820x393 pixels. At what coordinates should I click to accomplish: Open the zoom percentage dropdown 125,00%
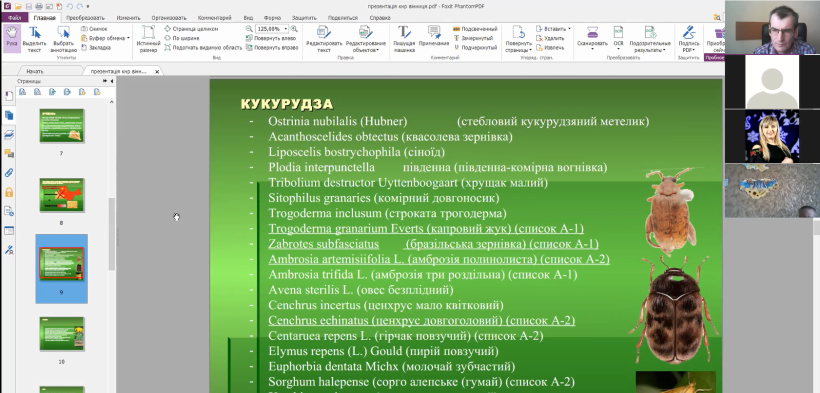[286, 29]
